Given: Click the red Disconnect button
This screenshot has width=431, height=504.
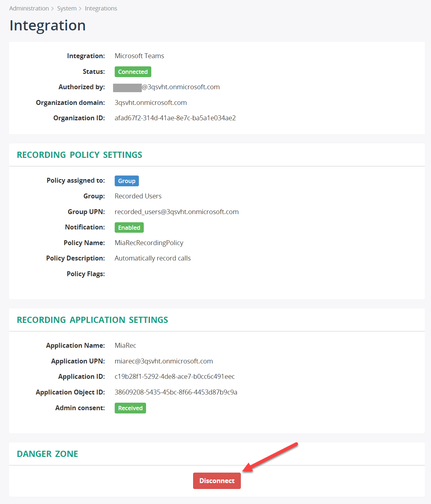Looking at the screenshot, I should (217, 481).
